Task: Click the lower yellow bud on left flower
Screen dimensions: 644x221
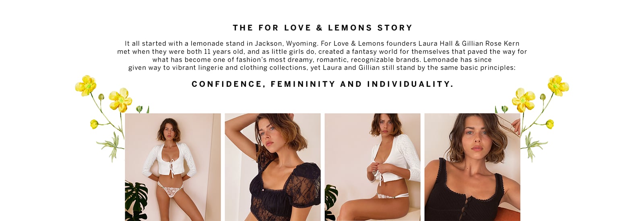Action: pos(94,124)
